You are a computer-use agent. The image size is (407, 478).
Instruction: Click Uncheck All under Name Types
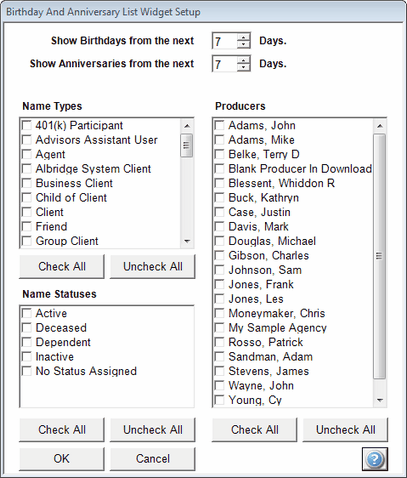[x=153, y=266]
